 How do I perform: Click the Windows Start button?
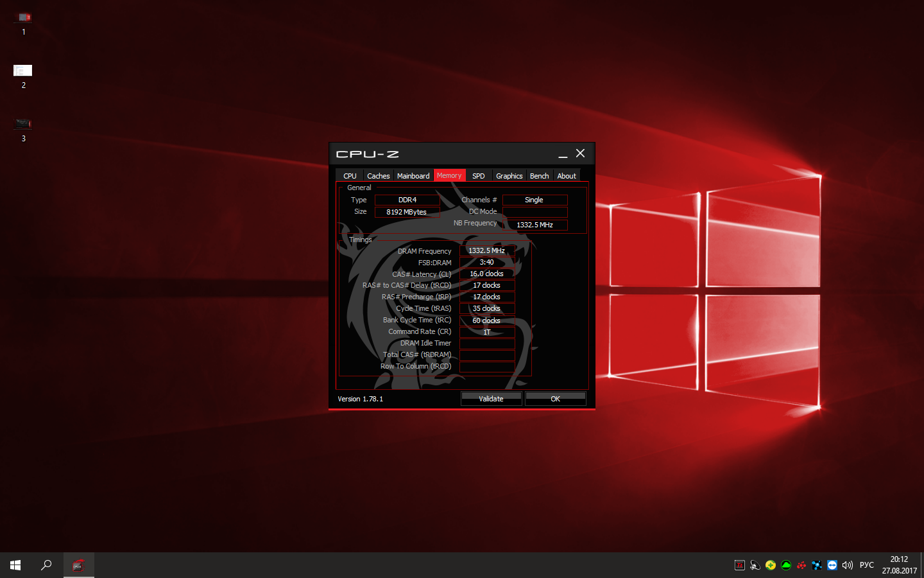click(15, 565)
